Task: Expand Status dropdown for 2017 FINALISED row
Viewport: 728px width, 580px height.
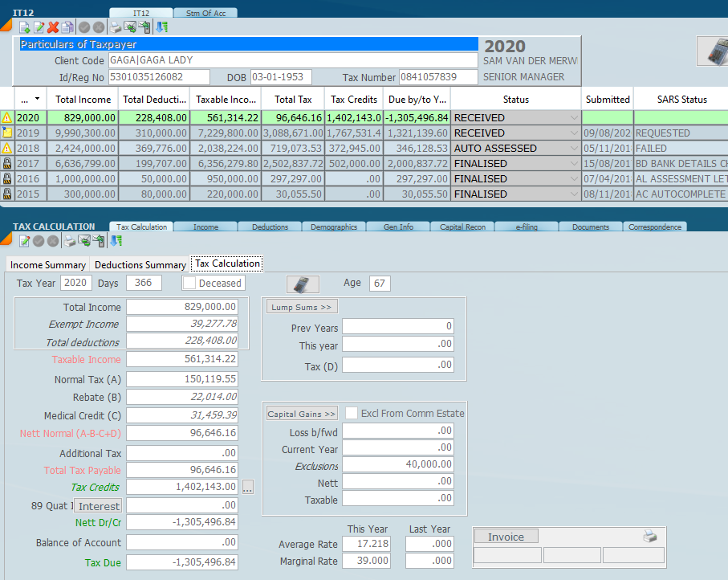Action: coord(573,164)
